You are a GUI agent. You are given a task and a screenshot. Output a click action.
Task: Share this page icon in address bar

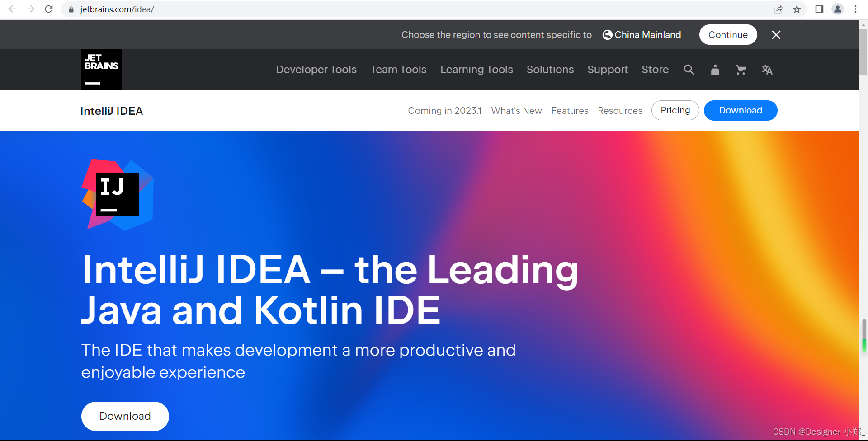[x=778, y=9]
